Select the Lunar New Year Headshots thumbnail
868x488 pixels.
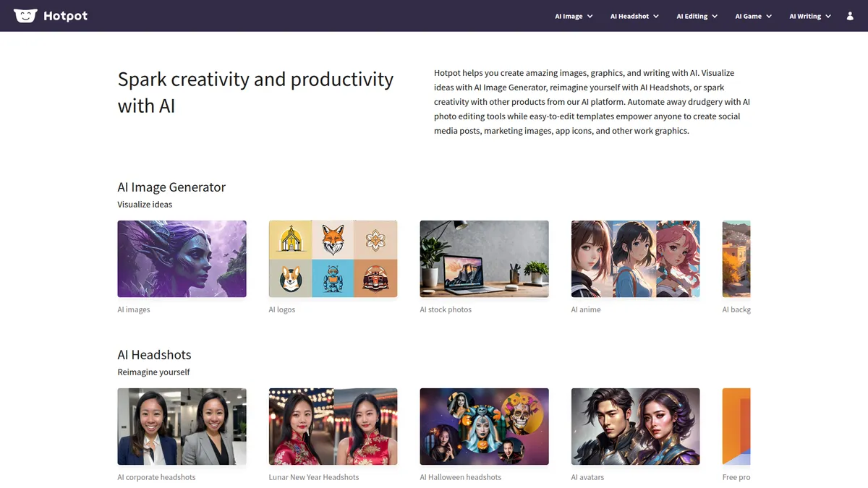click(333, 427)
